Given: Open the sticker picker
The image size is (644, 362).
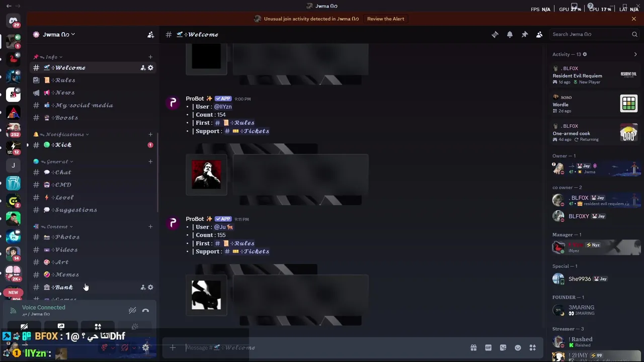Looking at the screenshot, I should (503, 347).
